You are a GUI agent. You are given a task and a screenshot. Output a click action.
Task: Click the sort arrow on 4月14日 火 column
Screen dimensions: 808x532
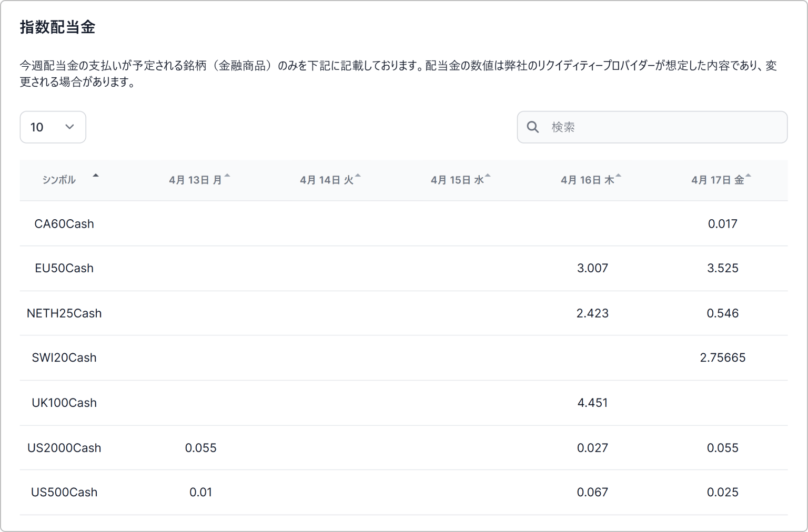point(358,176)
